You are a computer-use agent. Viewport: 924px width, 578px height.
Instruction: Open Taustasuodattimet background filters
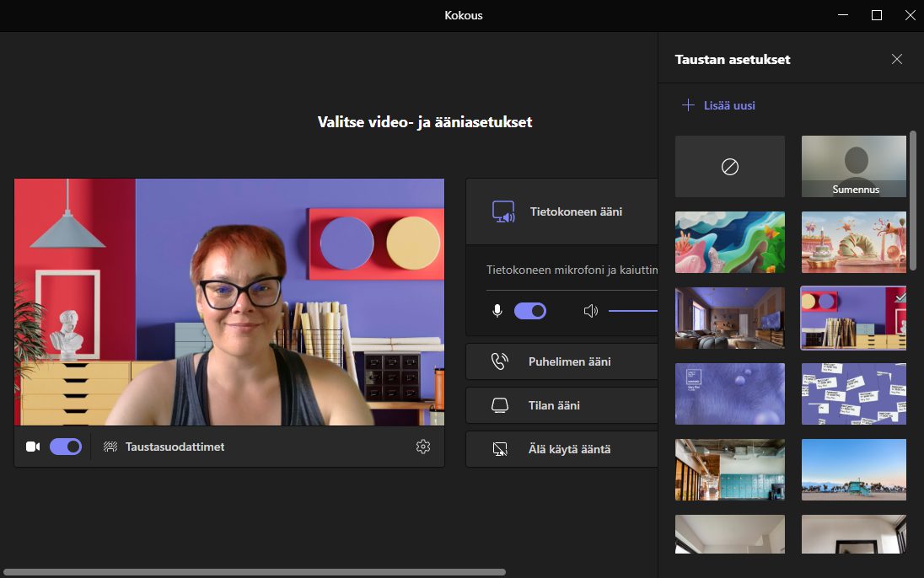click(x=175, y=447)
